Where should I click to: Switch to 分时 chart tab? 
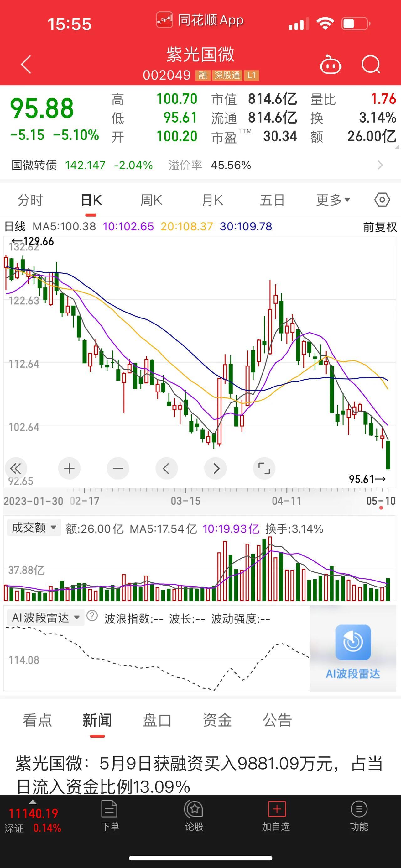pos(30,200)
